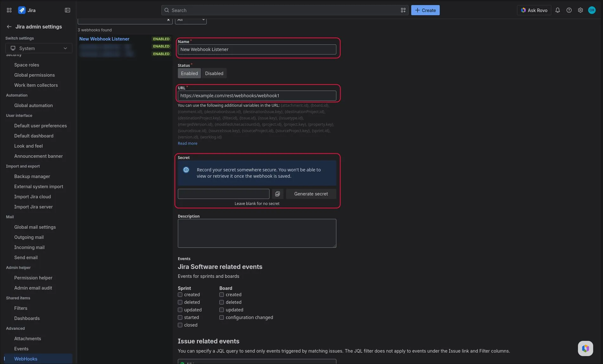Image resolution: width=603 pixels, height=364 pixels.
Task: Open the Rovo chat floating button
Action: click(x=585, y=348)
